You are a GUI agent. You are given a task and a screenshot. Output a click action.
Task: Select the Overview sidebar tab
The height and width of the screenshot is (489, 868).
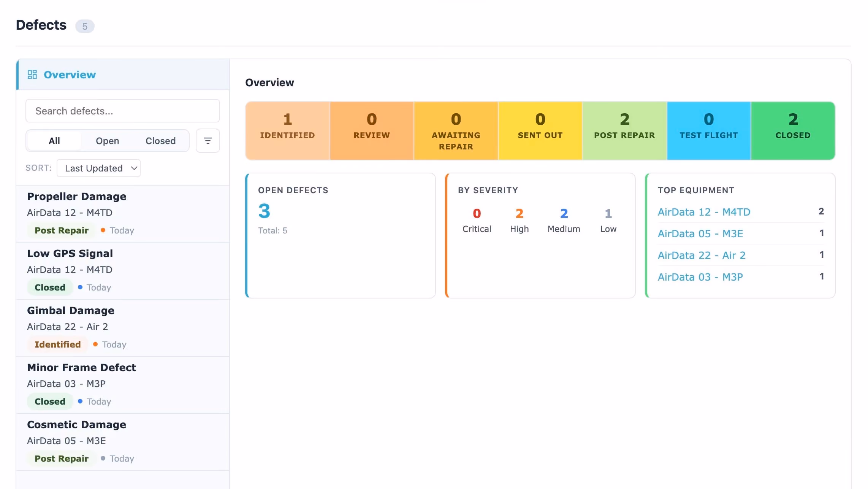tap(123, 75)
